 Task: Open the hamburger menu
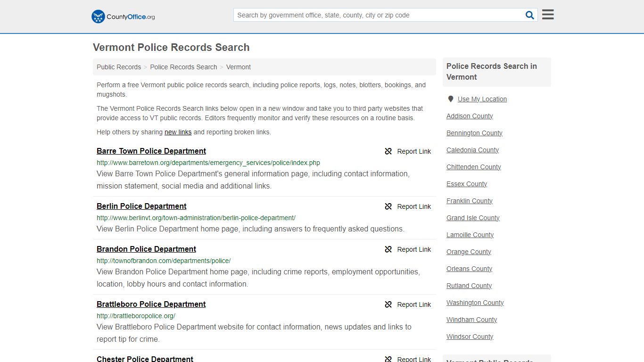(548, 15)
